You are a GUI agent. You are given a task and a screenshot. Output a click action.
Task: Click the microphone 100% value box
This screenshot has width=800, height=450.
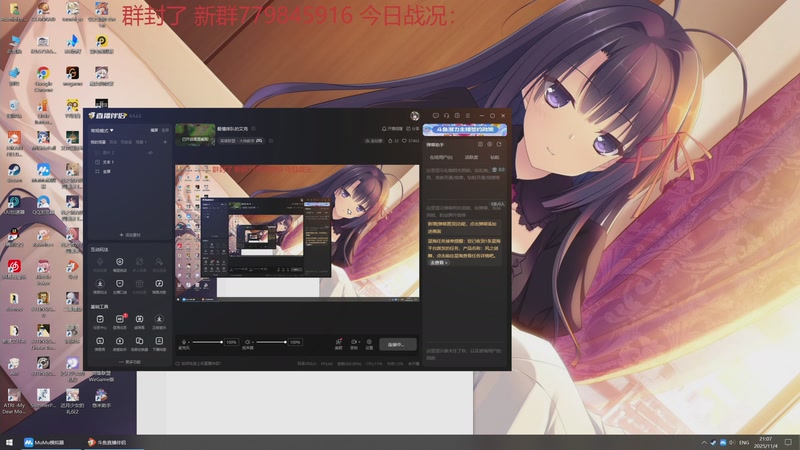click(x=231, y=342)
